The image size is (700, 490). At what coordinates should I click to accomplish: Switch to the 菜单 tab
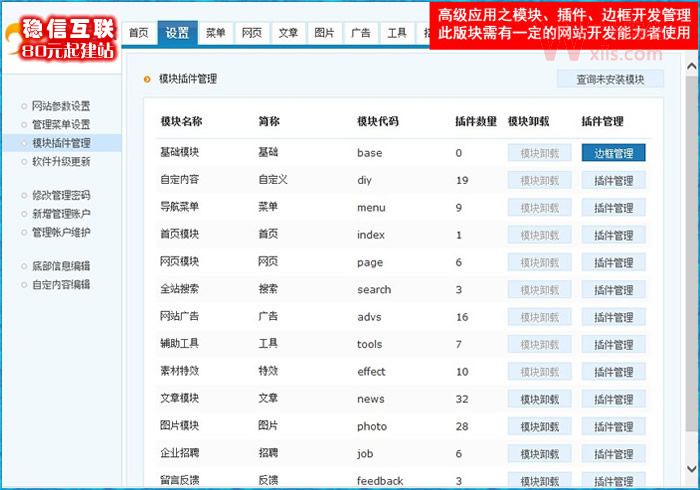216,33
